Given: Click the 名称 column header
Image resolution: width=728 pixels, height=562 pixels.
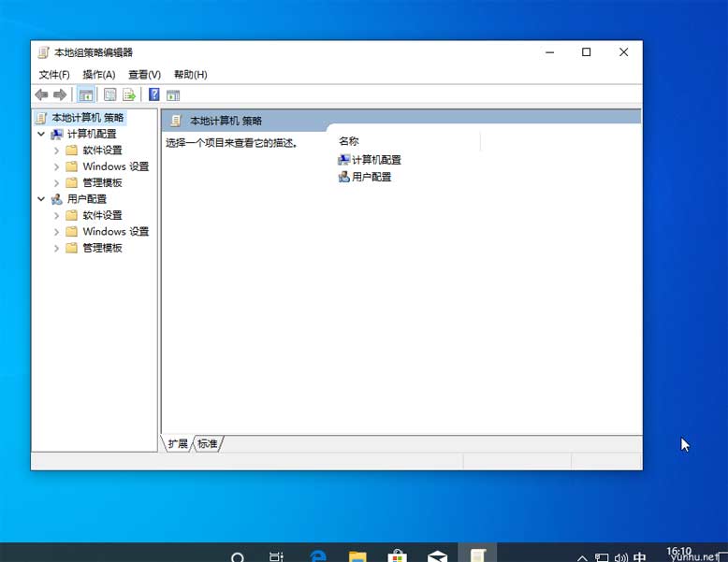Looking at the screenshot, I should 349,141.
